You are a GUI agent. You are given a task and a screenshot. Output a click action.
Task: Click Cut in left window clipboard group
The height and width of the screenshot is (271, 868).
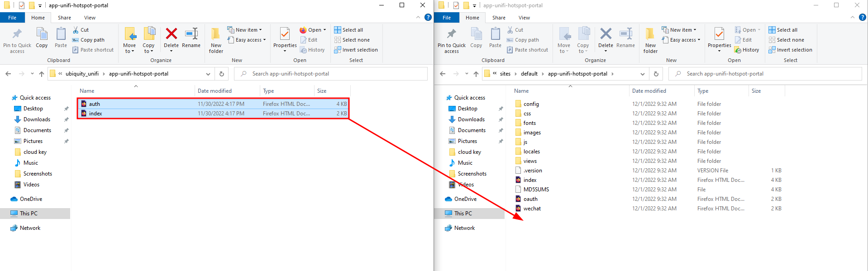pyautogui.click(x=81, y=30)
